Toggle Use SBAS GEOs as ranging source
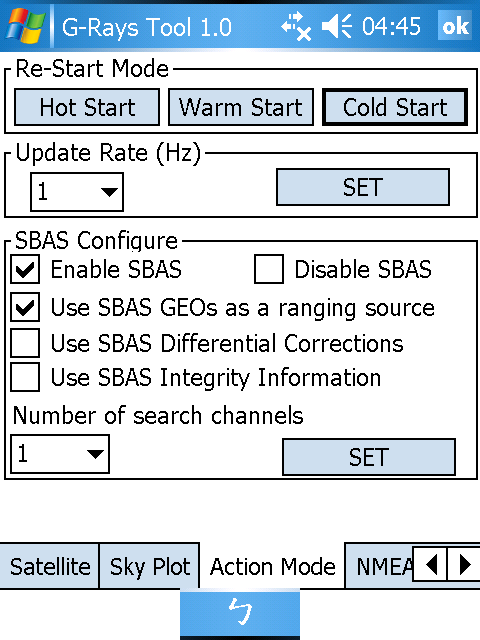 pyautogui.click(x=25, y=307)
